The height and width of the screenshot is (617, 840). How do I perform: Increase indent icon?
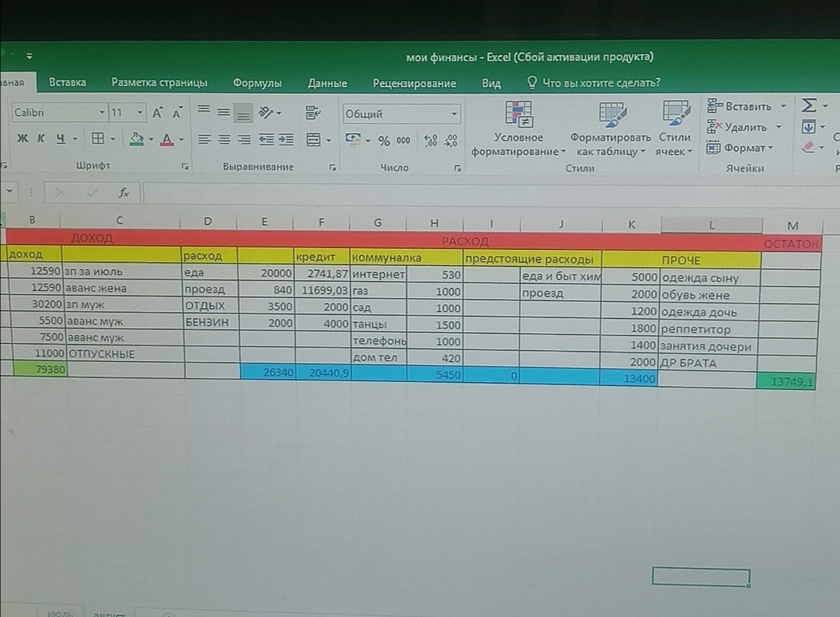click(x=286, y=141)
